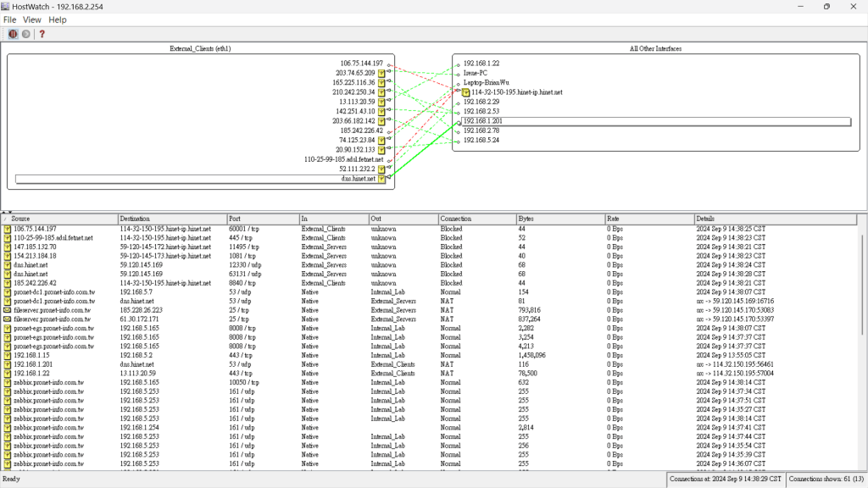The image size is (868, 488).
Task: Select highlighted host 192.168.1.201 in the diagram
Action: point(656,121)
